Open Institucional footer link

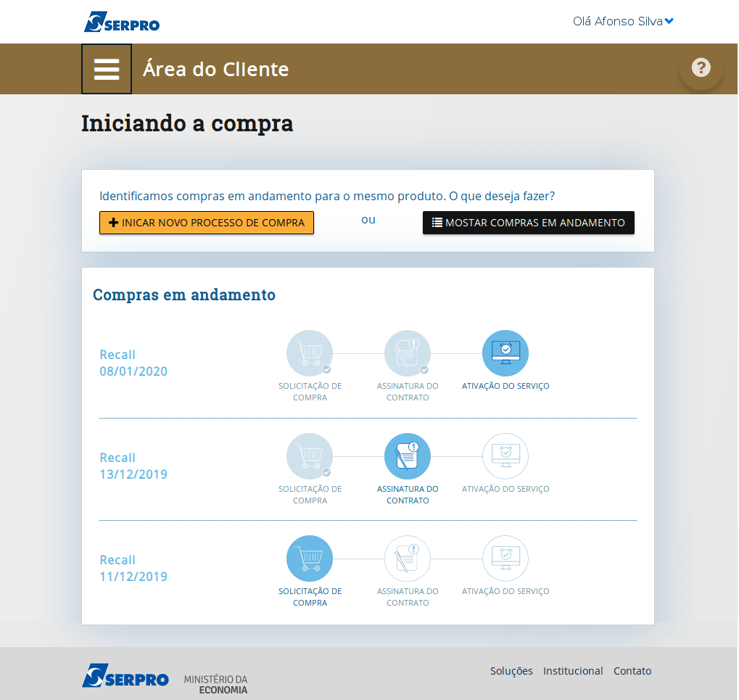point(573,671)
